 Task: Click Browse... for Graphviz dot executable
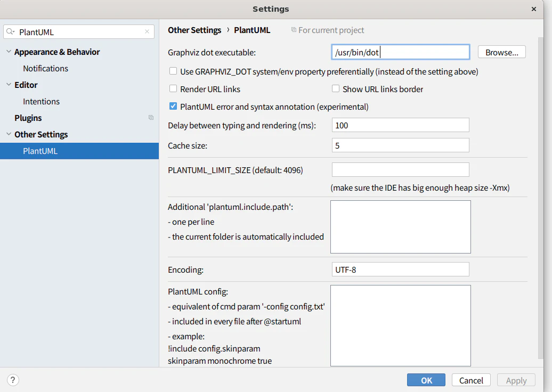[502, 52]
